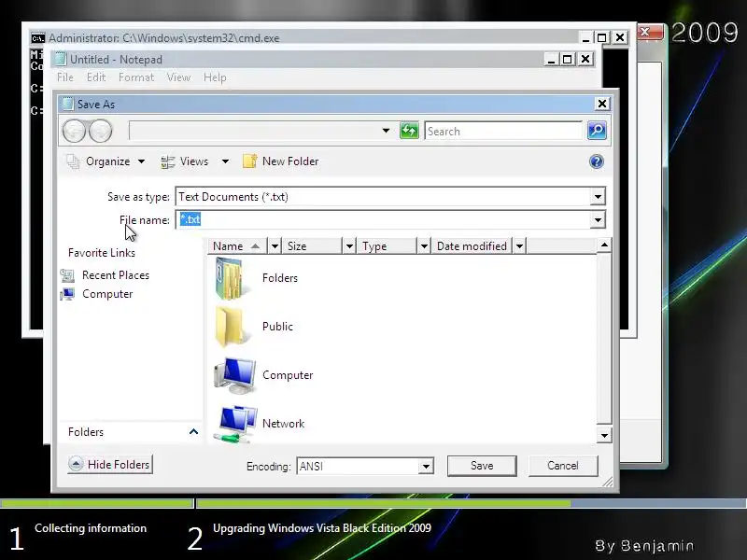Sort by the Name column header
This screenshot has width=747, height=560.
(238, 246)
